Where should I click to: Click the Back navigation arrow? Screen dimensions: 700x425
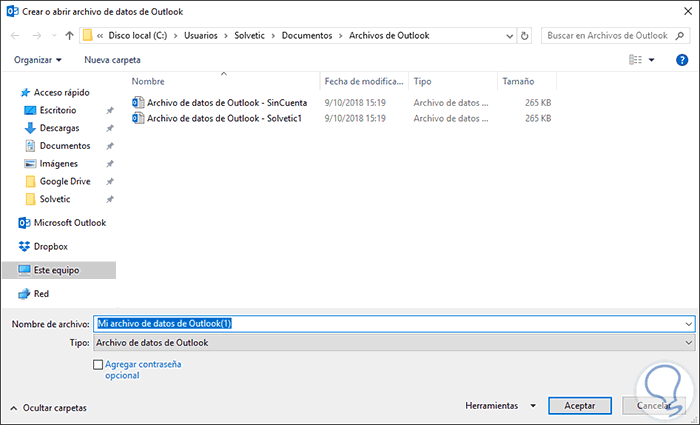click(x=15, y=36)
